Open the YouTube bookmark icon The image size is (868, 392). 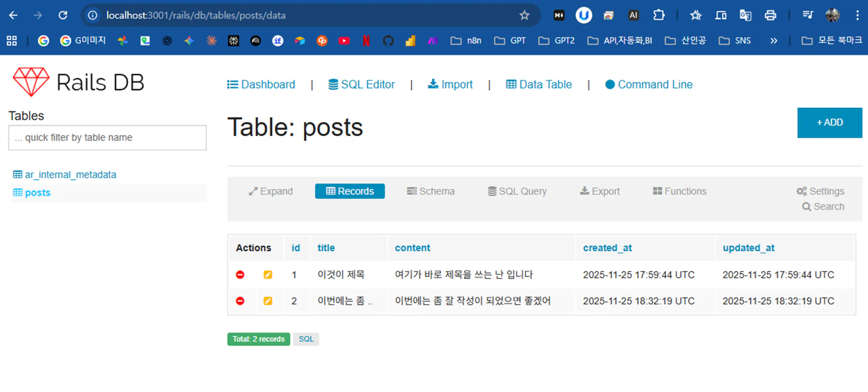pos(344,41)
